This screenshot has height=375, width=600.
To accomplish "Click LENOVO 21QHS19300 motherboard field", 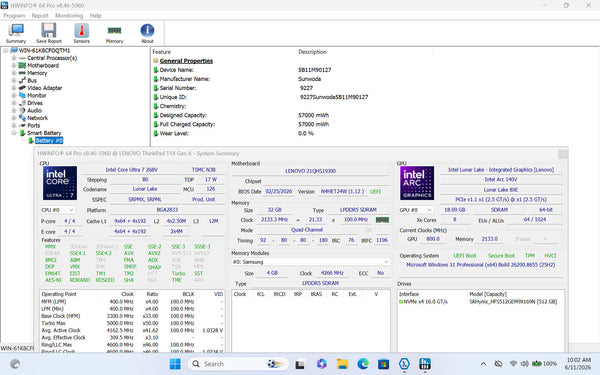I will coord(310,171).
